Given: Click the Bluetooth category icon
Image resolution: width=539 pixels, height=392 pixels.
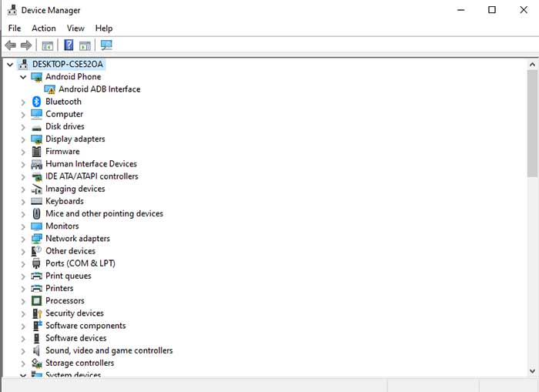Looking at the screenshot, I should [36, 102].
